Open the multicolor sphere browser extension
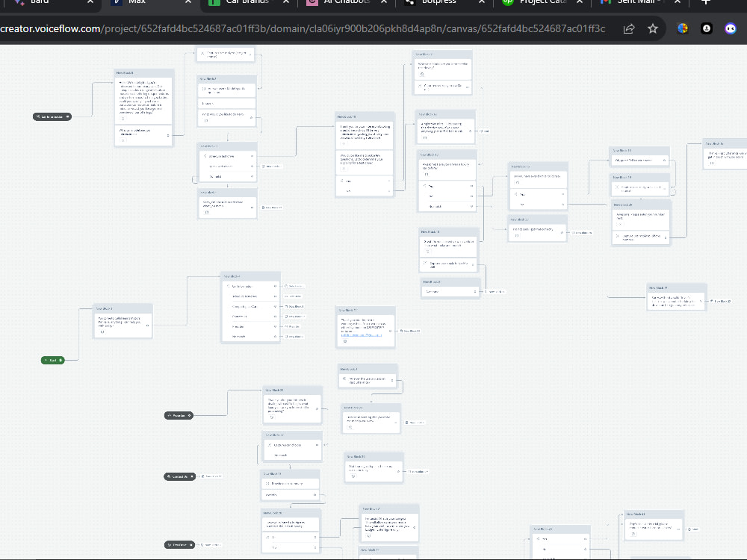The width and height of the screenshot is (747, 560). coord(683,28)
